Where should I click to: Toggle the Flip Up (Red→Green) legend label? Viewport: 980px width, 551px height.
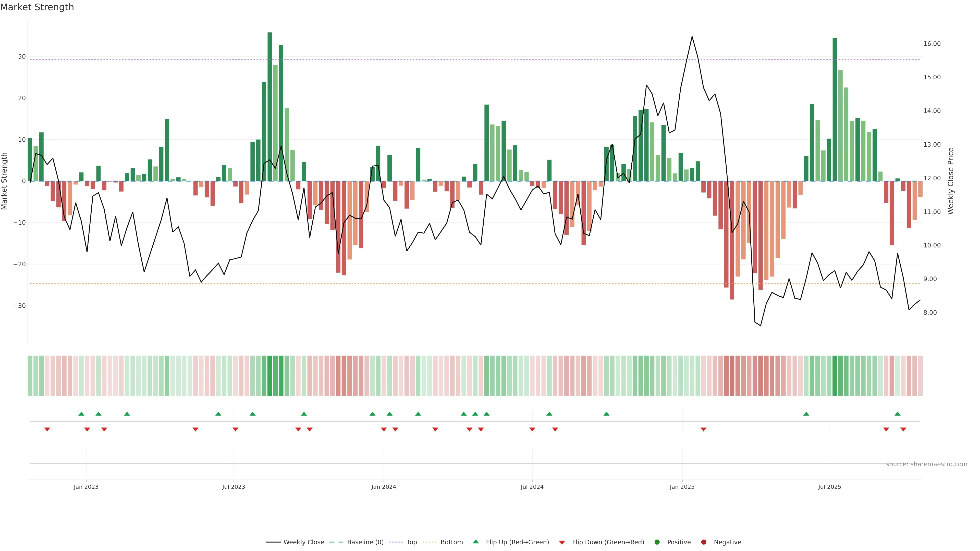pos(517,542)
